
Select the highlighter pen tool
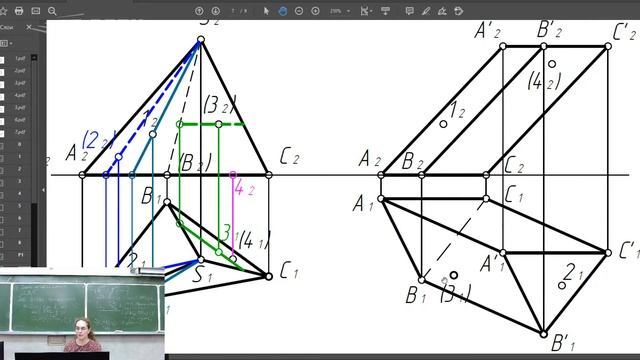[426, 11]
